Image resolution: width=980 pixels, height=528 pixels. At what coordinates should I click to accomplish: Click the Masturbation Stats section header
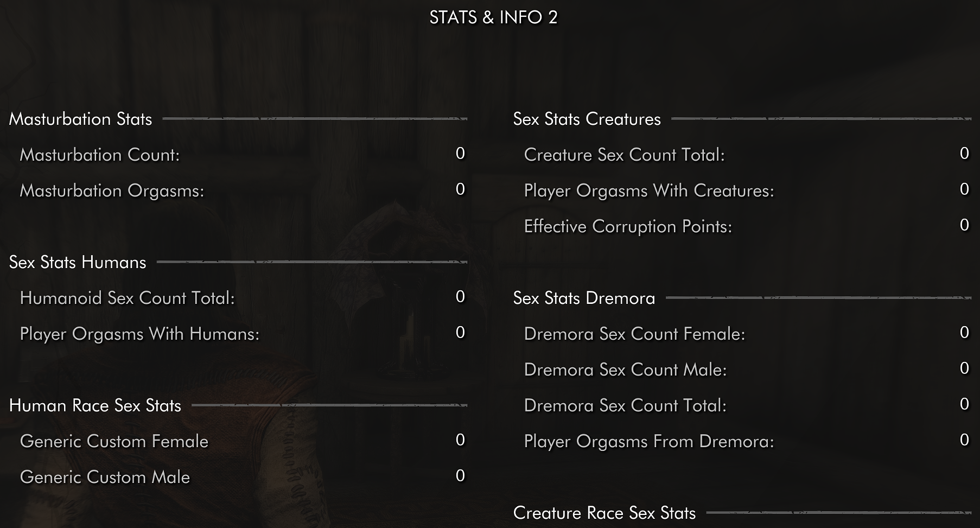[x=80, y=119]
